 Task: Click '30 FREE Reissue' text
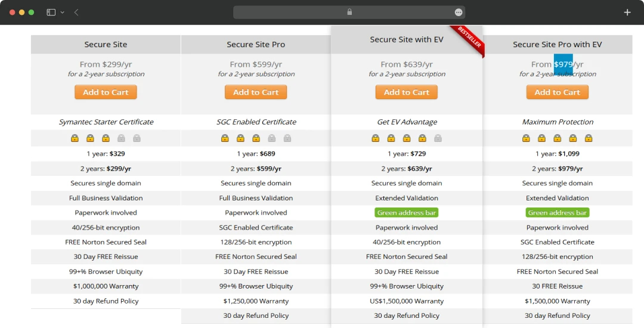558,286
